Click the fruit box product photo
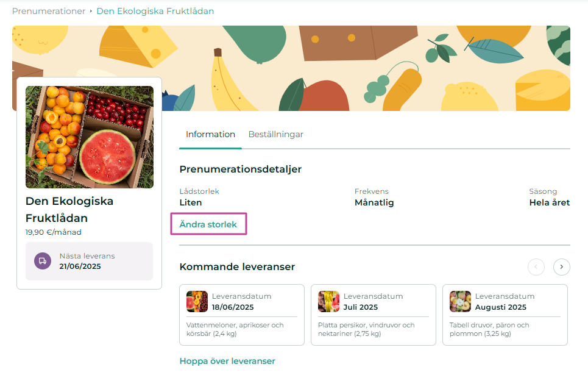Image resolution: width=588 pixels, height=378 pixels. coord(90,137)
